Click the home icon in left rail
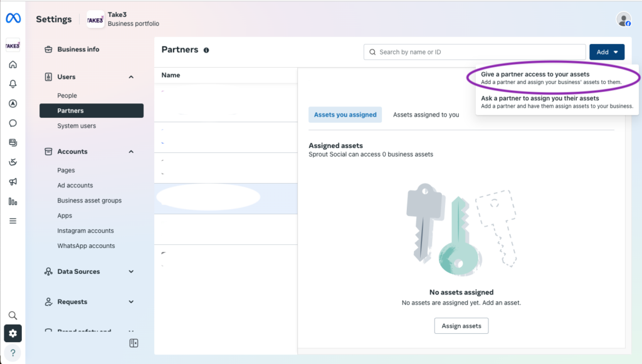This screenshot has width=642, height=364. click(x=13, y=65)
